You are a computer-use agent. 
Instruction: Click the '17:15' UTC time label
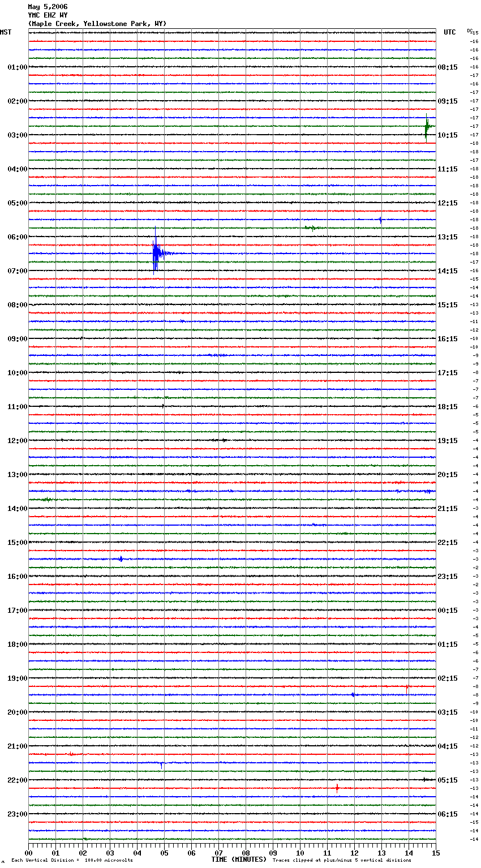pyautogui.click(x=448, y=373)
